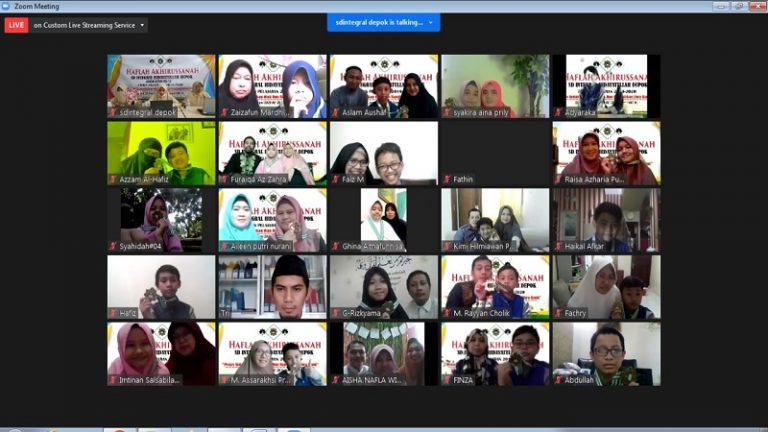Click muted mic icon beside Haikal Afkar

coord(558,246)
